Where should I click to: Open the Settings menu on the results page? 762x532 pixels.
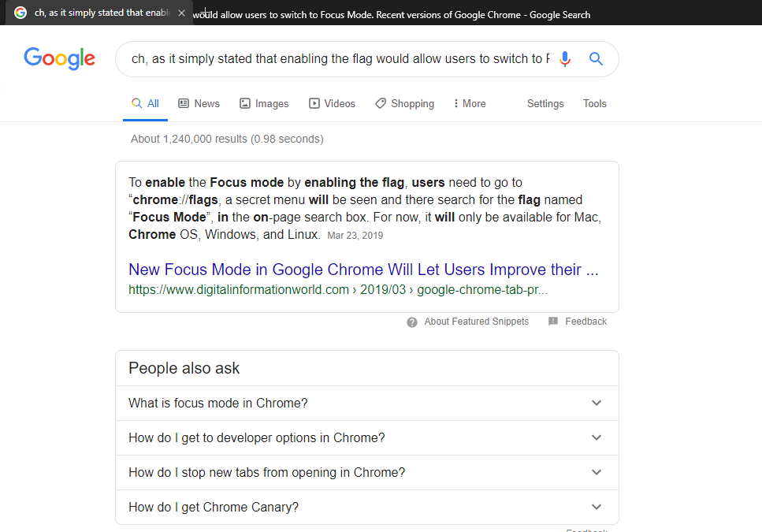545,103
